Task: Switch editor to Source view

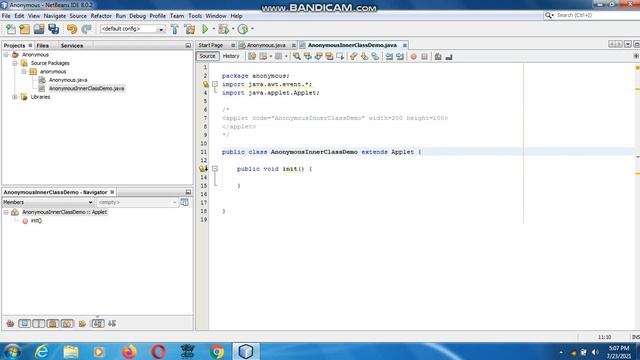Action: (x=207, y=56)
